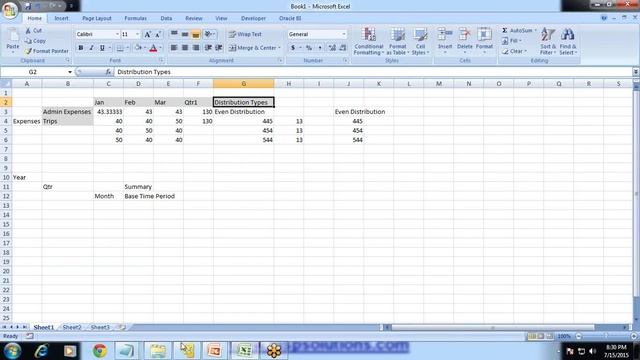Image resolution: width=640 pixels, height=360 pixels.
Task: Open Conditional Formatting menu
Action: 369,41
